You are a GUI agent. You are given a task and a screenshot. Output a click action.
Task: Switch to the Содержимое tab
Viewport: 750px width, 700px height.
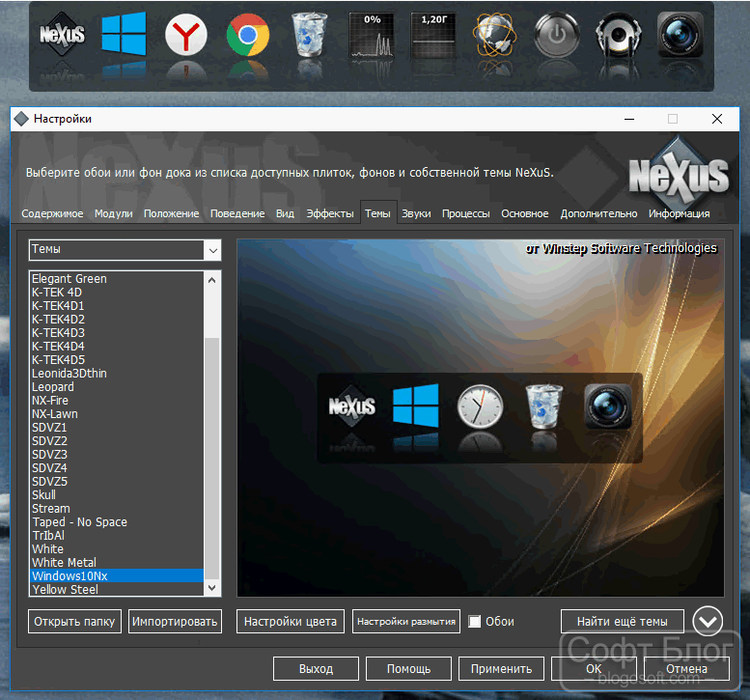[x=52, y=213]
